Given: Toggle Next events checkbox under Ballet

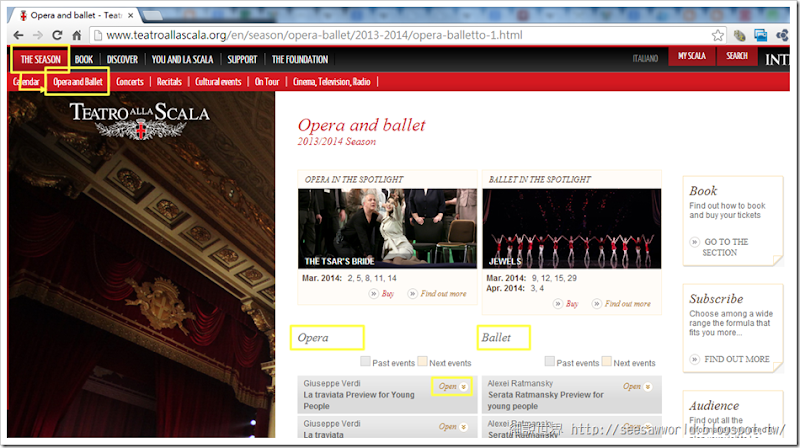Looking at the screenshot, I should tap(607, 361).
